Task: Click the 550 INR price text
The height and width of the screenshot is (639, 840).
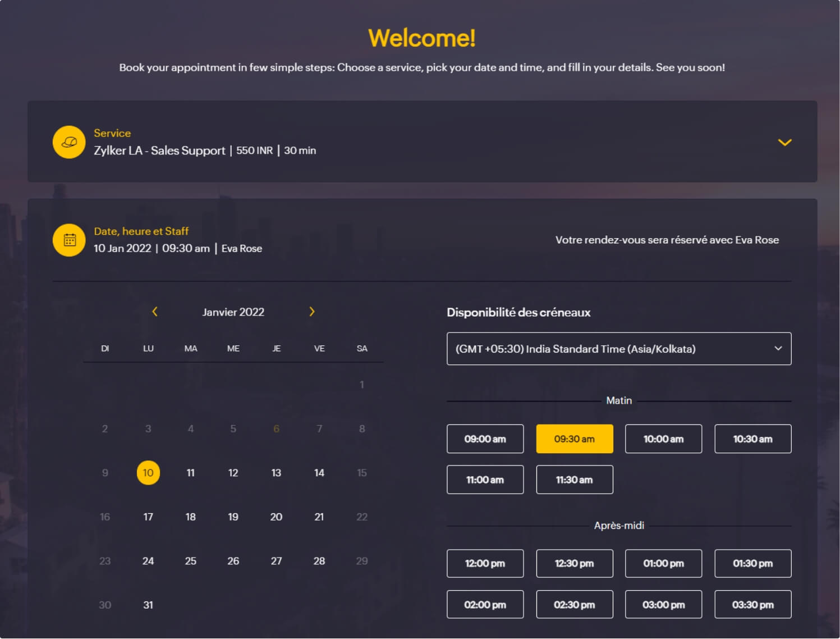Action: (x=255, y=150)
